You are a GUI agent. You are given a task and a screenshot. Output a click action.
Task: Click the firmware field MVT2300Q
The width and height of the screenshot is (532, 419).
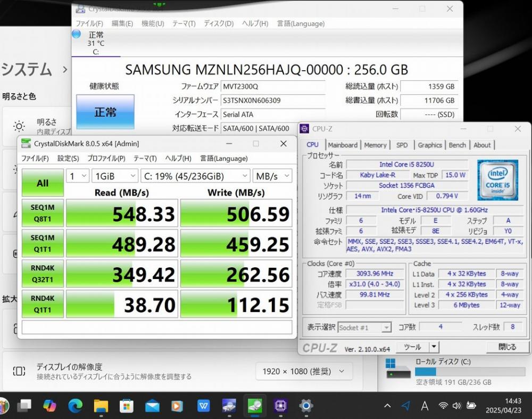(273, 86)
